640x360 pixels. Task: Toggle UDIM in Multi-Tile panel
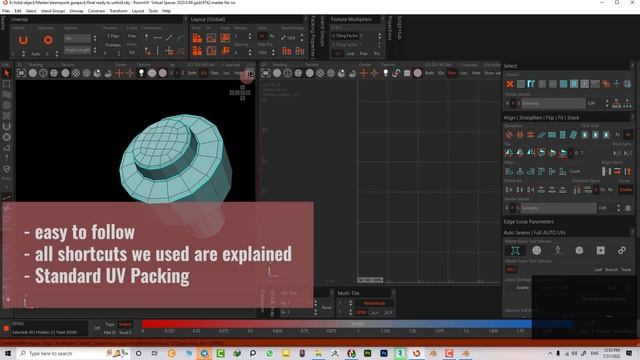coord(361,313)
